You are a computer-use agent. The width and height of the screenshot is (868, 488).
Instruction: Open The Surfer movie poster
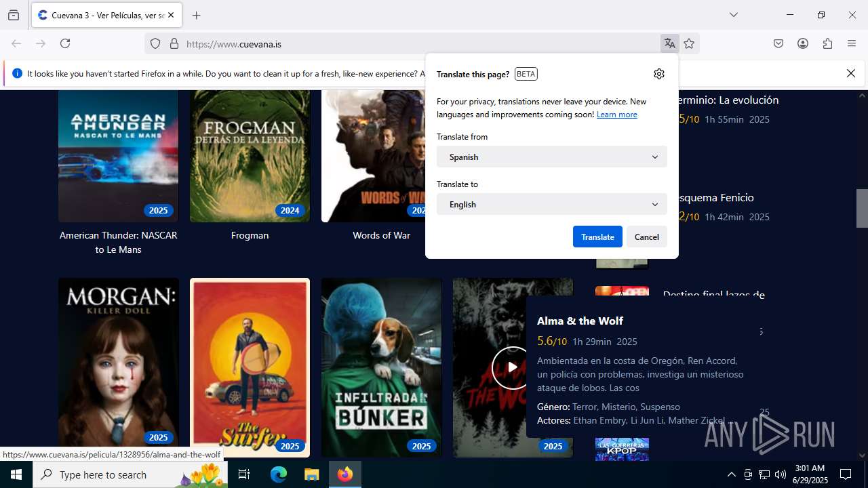[x=250, y=367]
